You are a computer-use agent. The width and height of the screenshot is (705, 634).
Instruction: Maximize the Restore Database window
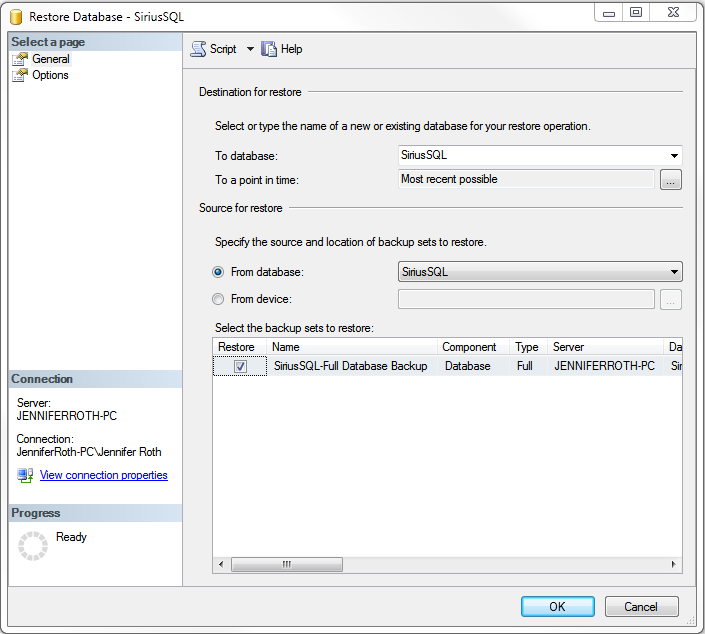coord(636,13)
